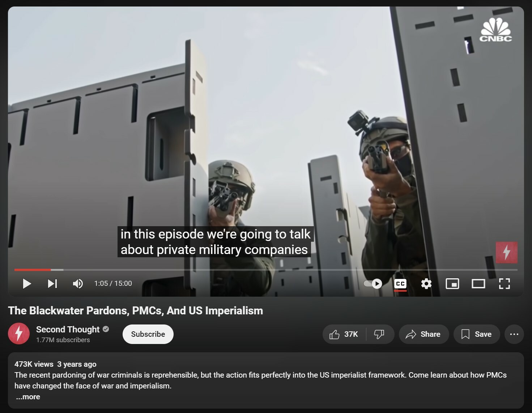Click the video title text
Screen dimensions: 532x413
pos(136,311)
